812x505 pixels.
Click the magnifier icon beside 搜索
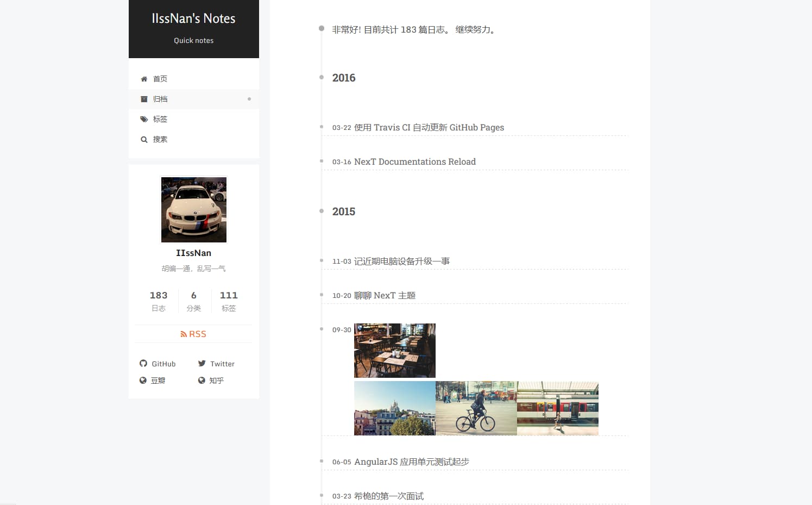coord(144,139)
